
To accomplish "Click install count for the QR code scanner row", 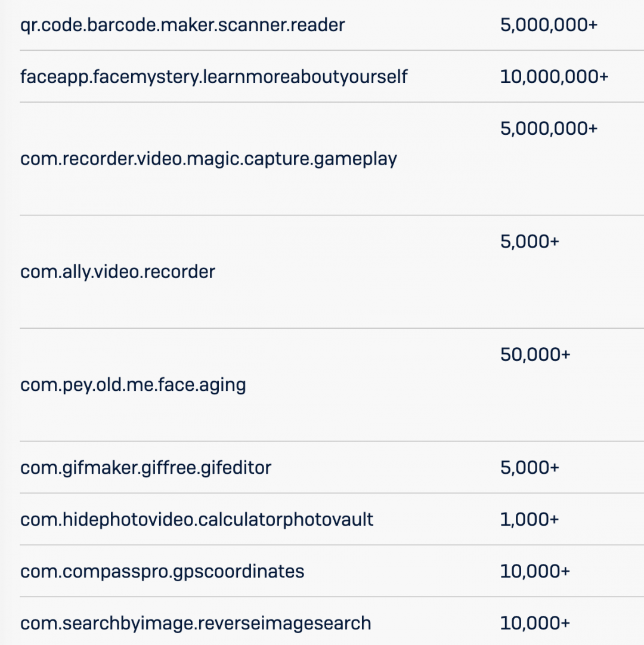I will coord(549,25).
